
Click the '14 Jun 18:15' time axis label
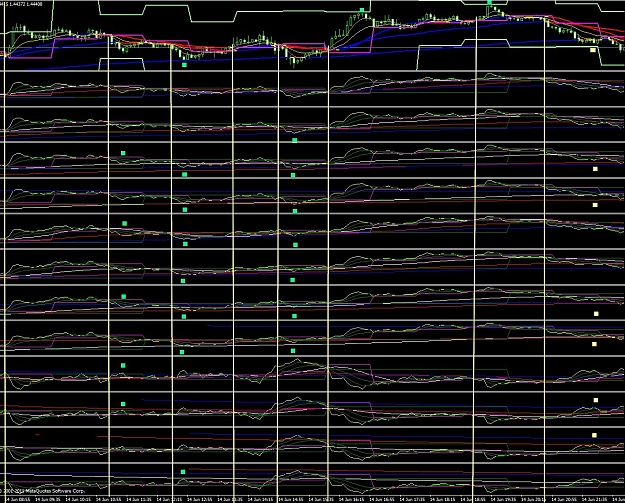tap(442, 499)
